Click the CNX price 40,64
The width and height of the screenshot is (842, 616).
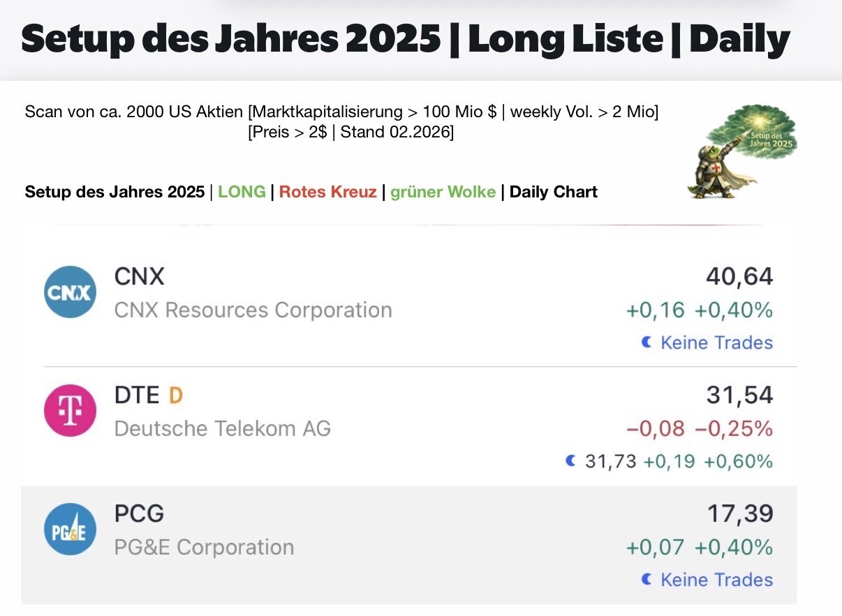coord(739,277)
